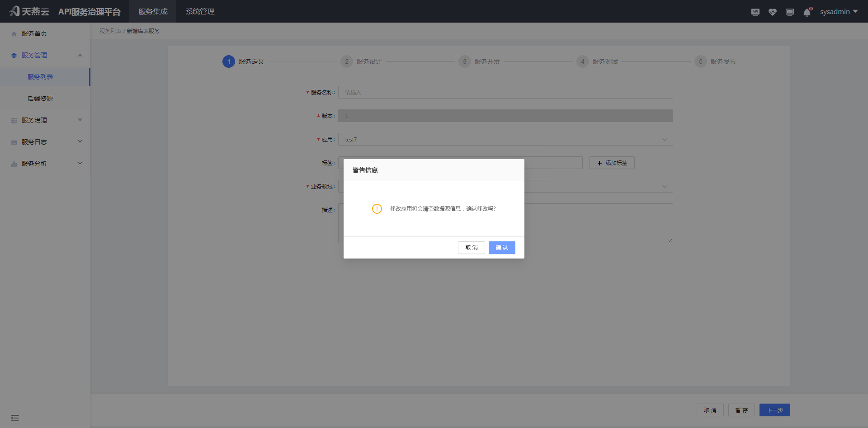Switch to the 服务集成 tab
868x428 pixels.
coord(153,11)
